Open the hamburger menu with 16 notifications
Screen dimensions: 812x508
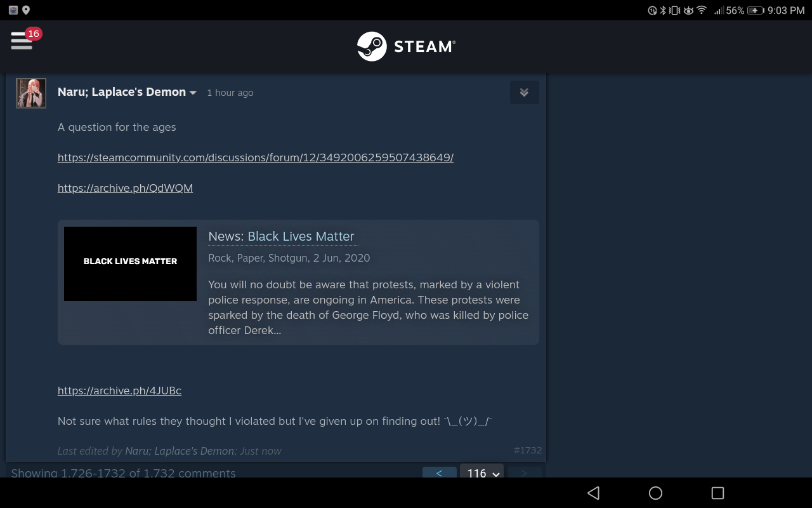[x=22, y=40]
